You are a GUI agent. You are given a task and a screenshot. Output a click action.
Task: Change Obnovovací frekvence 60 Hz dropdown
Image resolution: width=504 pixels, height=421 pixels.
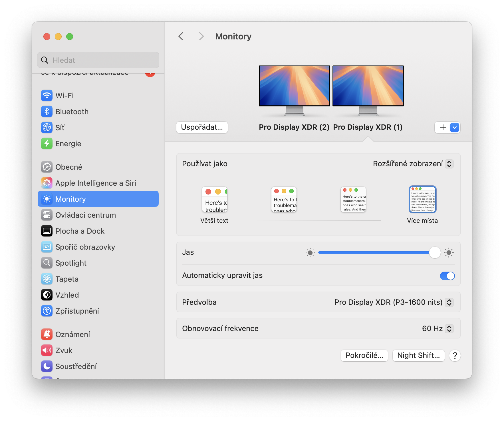point(437,329)
